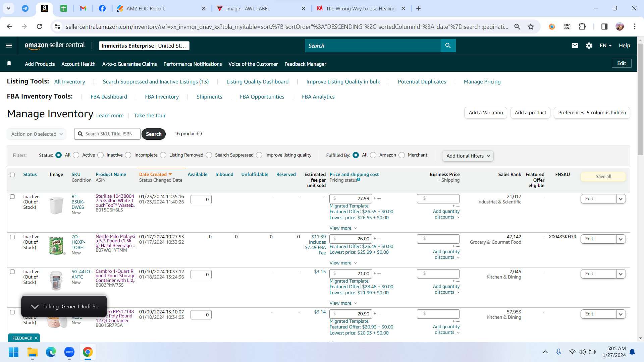
Task: Choose the Search Suppressed status filter
Action: (x=209, y=155)
